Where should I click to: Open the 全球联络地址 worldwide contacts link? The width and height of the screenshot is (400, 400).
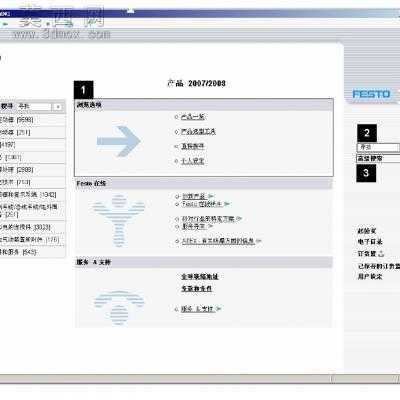200,277
